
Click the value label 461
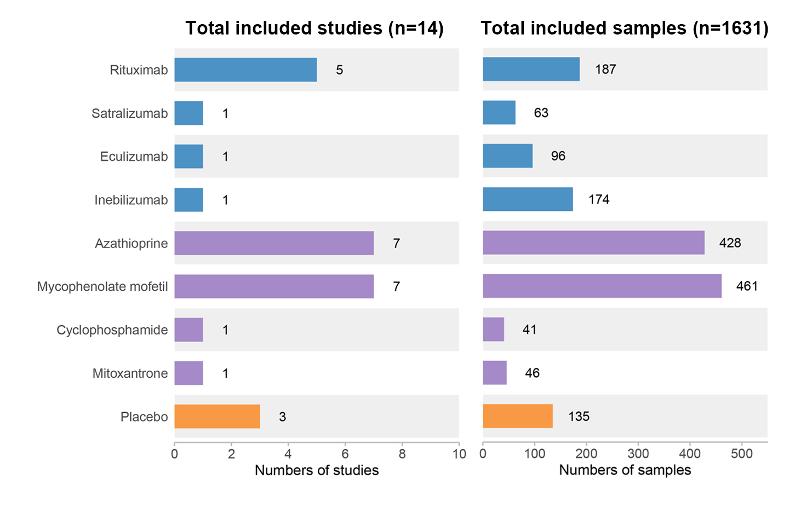[747, 286]
